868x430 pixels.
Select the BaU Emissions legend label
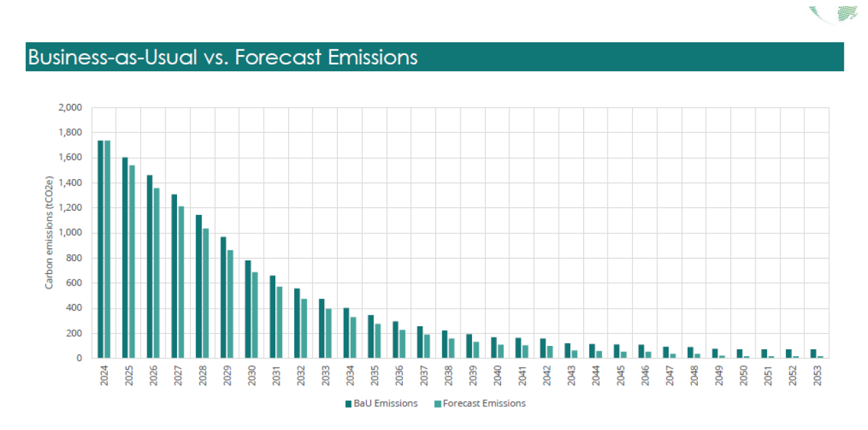pyautogui.click(x=385, y=404)
